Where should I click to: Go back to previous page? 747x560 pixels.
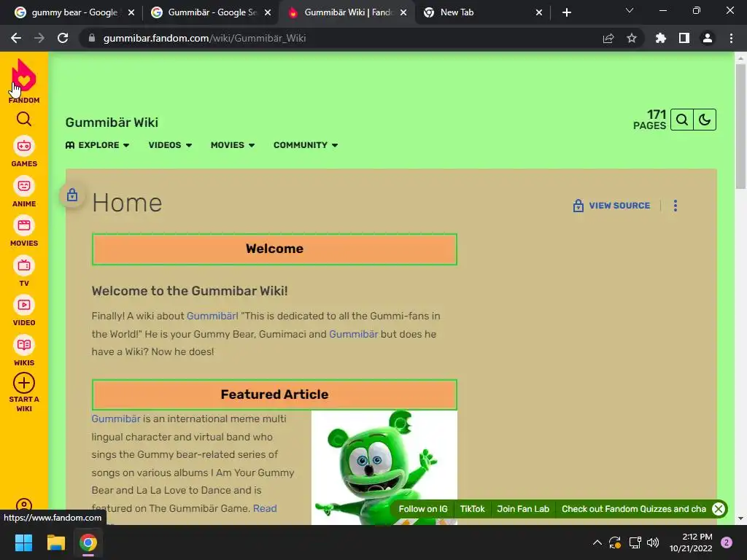(16, 38)
